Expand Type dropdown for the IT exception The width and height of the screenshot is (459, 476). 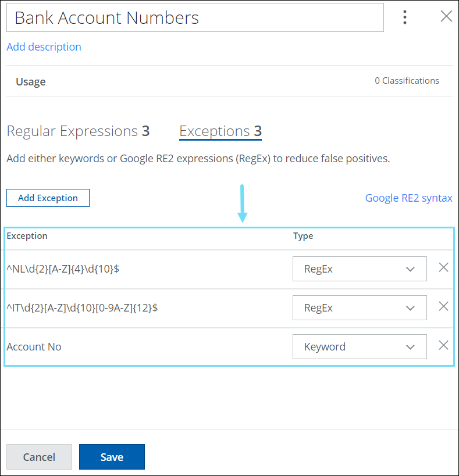point(359,308)
